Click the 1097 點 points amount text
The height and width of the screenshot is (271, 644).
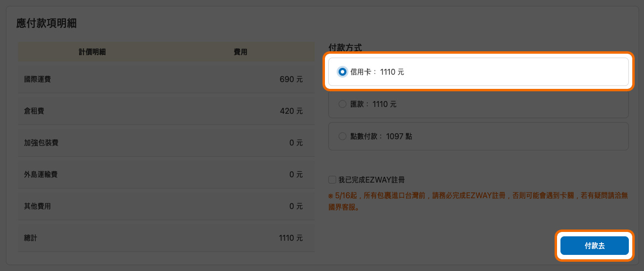pyautogui.click(x=399, y=136)
